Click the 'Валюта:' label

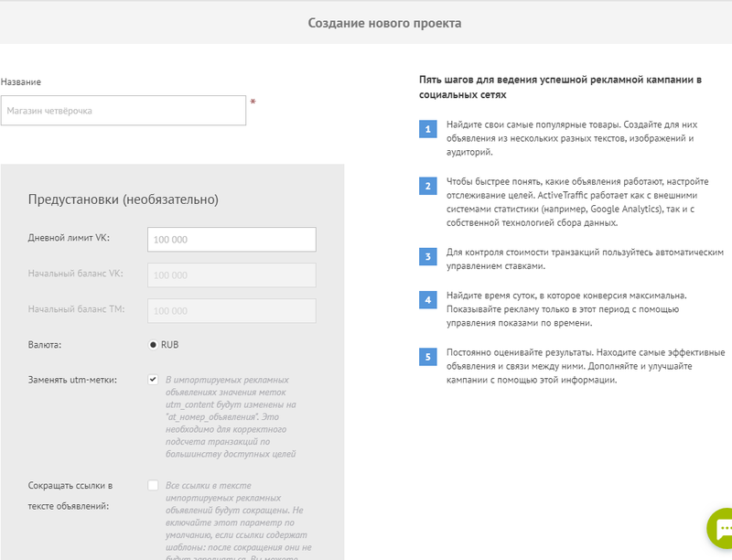45,345
